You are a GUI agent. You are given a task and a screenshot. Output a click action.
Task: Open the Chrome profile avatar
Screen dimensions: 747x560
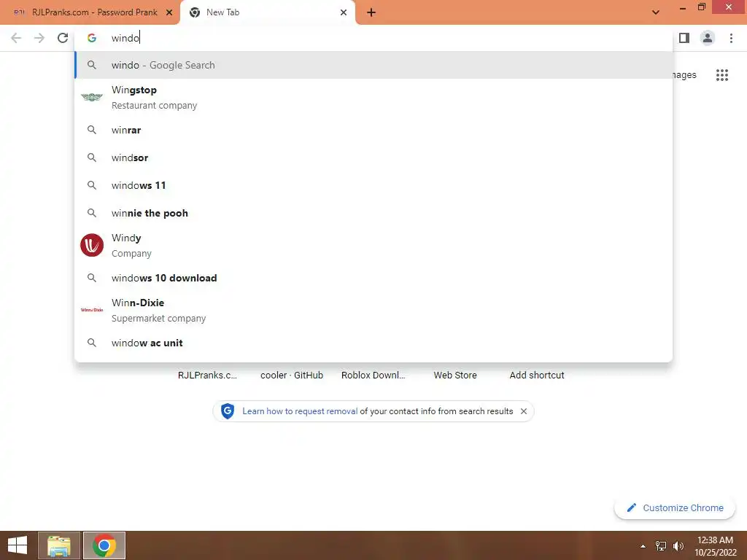[708, 38]
